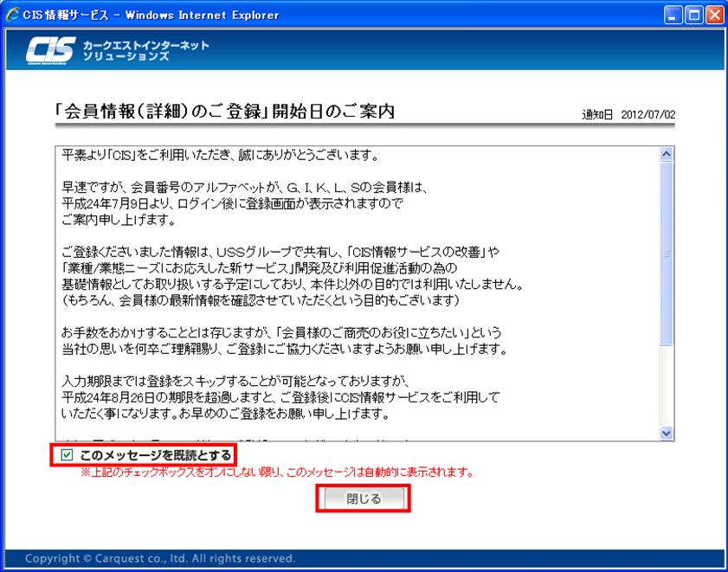Screen dimensions: 728x572
Task: Click the line starting 「業種/業態ニーズにお応えした新サービス」
Action: point(259,268)
